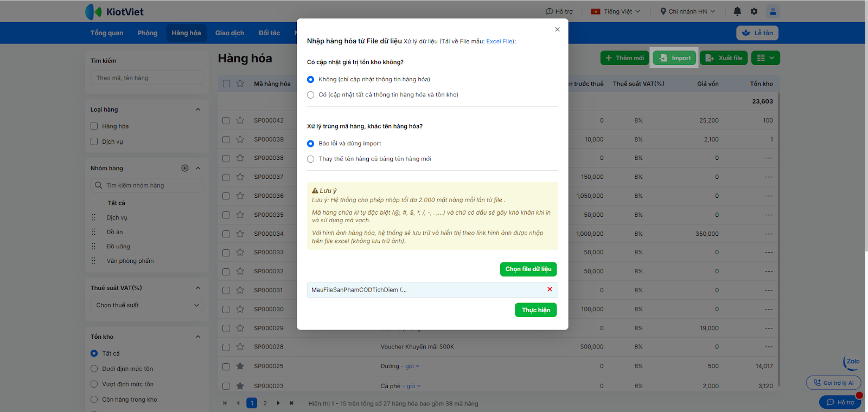Go to the Tổng quan tab
Screen dimensions: 868x412
(107, 33)
